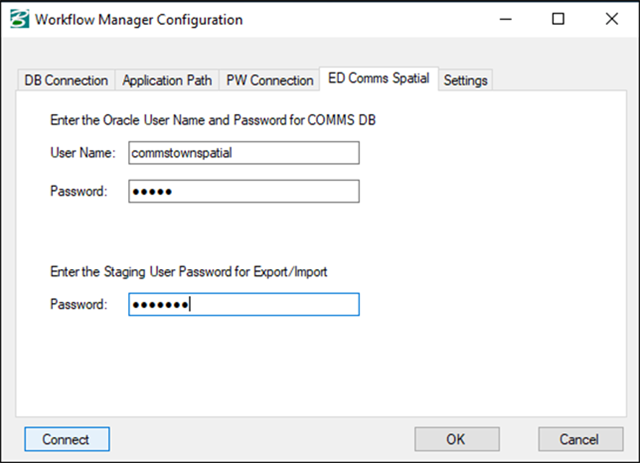Click the 'User Name:' label
This screenshot has width=640, height=463.
[83, 153]
